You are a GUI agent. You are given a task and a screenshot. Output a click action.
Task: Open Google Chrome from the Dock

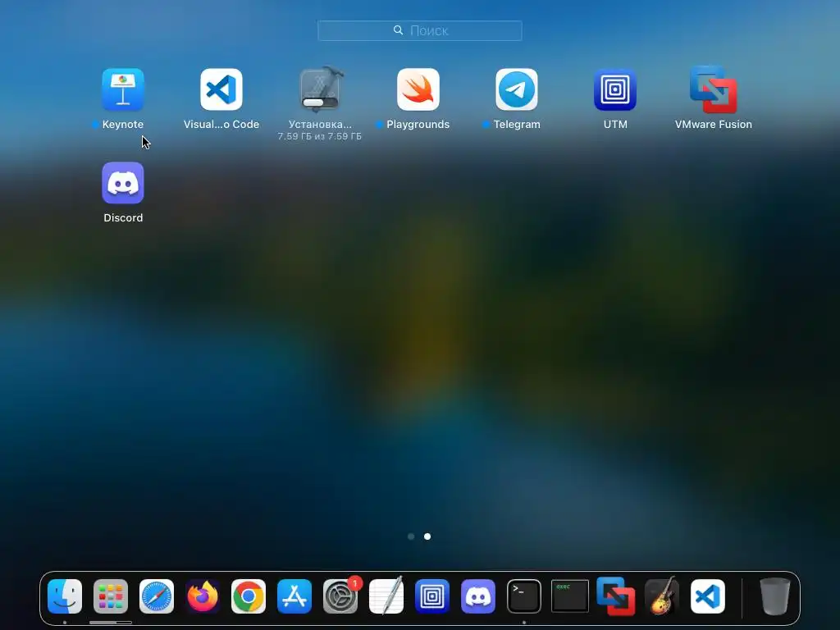[249, 596]
